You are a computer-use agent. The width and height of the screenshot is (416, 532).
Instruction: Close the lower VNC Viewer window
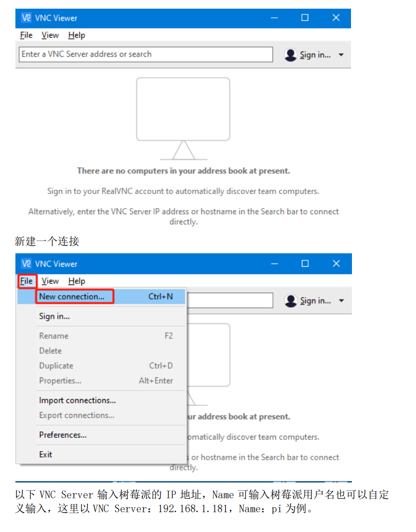[x=336, y=264]
